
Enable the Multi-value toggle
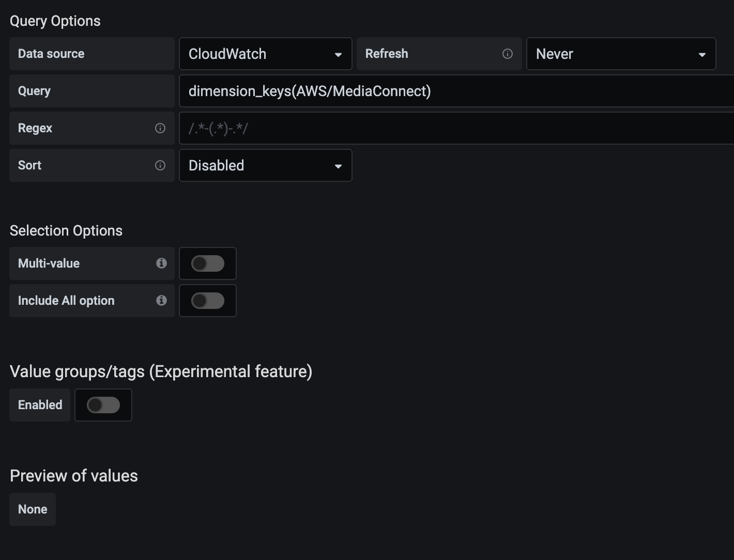click(207, 263)
